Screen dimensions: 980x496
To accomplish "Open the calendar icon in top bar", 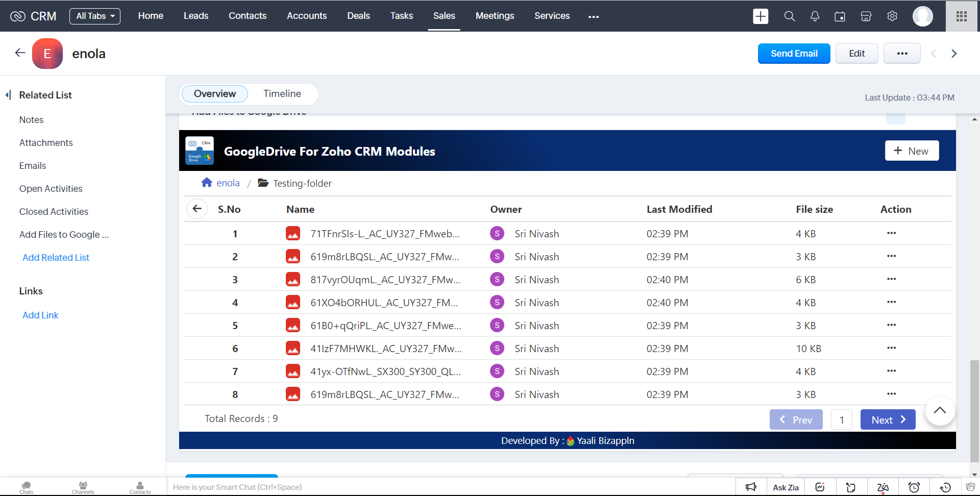I will pos(840,16).
